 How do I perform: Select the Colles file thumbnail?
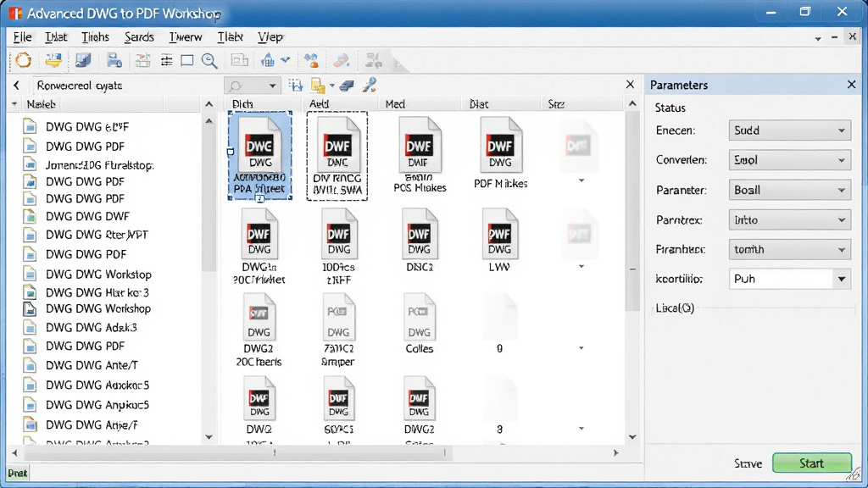pos(419,324)
